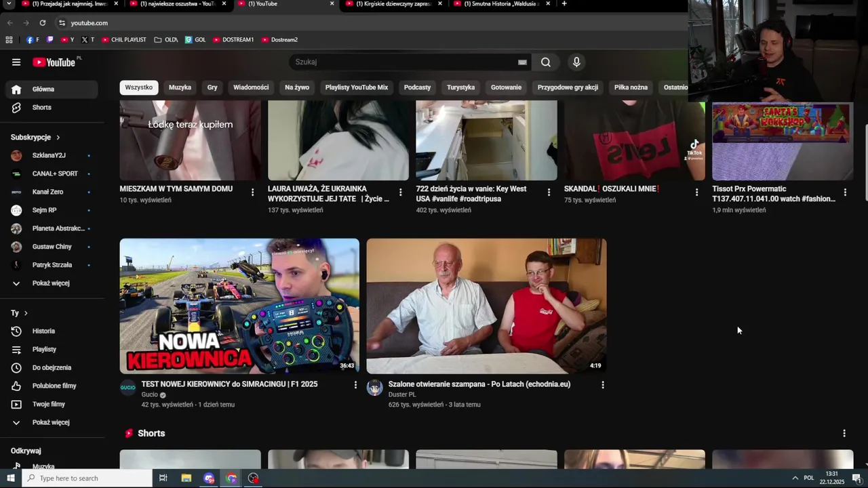Open Playlisty in the sidebar
Viewport: 868px width, 488px height.
tap(52, 350)
